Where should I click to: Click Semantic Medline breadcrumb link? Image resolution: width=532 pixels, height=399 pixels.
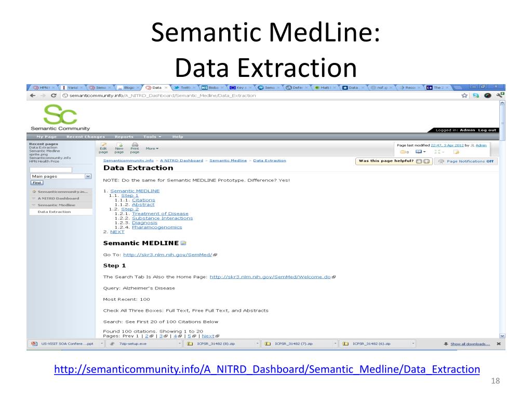(x=228, y=161)
